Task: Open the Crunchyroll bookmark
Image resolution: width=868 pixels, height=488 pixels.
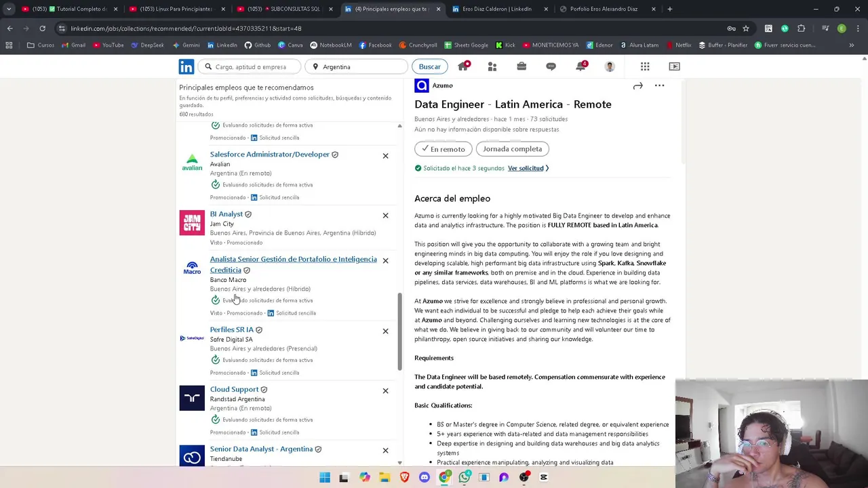Action: pos(417,45)
